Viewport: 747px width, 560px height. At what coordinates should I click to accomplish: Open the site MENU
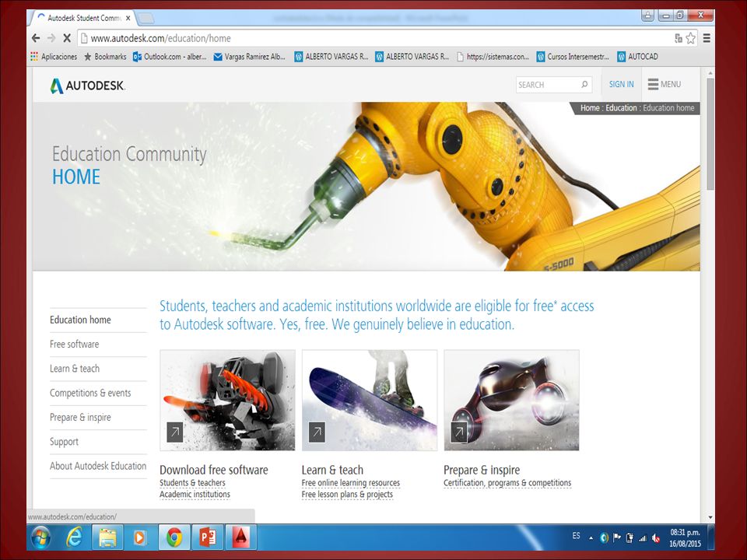pos(664,84)
